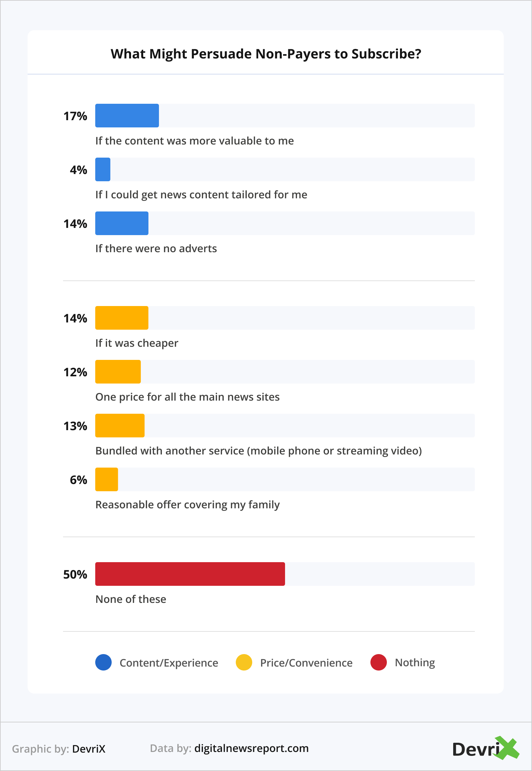Viewport: 532px width, 771px height.
Task: Open the digitalnewsreport.com data source link
Action: click(x=251, y=748)
